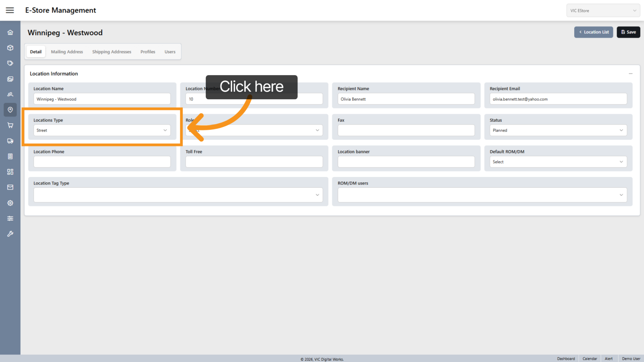
Task: Open the envelope mail sidebar icon
Action: [x=10, y=187]
